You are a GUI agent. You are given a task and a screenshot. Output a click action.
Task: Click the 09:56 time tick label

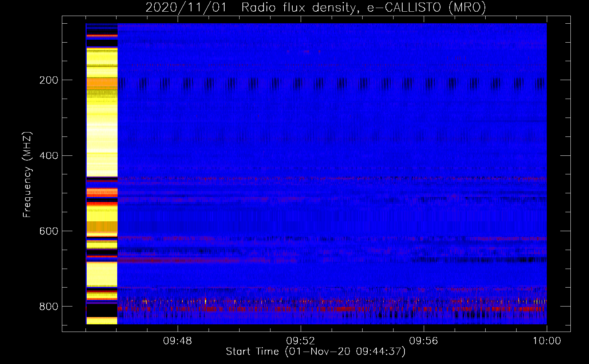pyautogui.click(x=424, y=341)
